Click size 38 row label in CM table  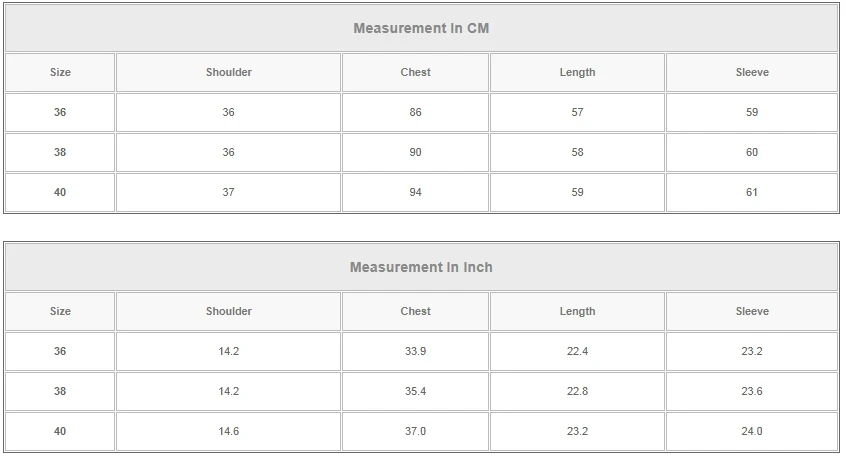coord(60,152)
